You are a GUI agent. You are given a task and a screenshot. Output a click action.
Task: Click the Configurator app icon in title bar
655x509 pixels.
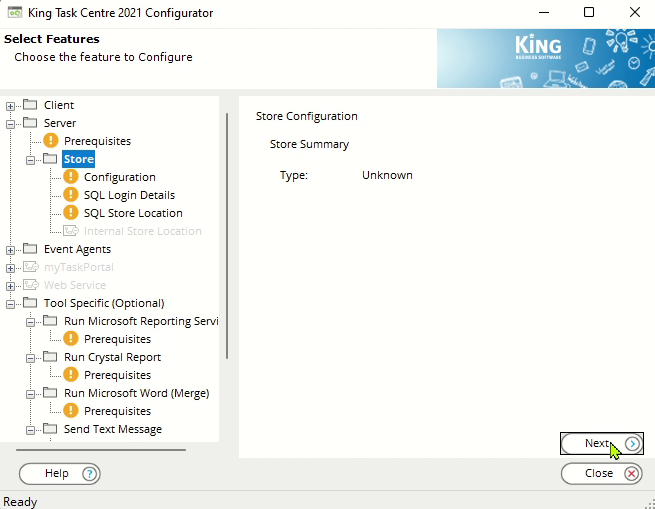click(15, 13)
